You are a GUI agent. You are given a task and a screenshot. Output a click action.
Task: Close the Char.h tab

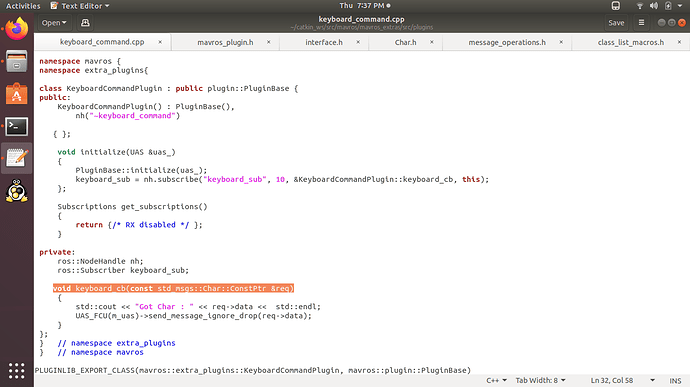pos(432,42)
